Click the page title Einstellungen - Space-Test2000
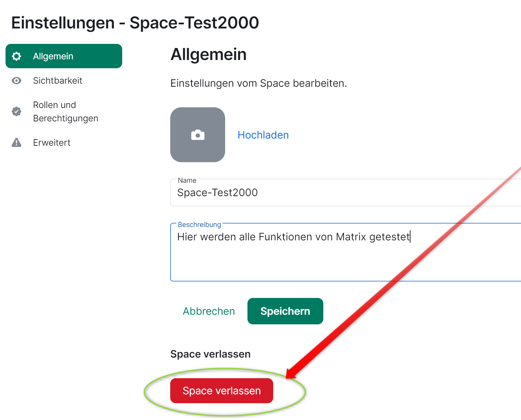 coord(135,23)
